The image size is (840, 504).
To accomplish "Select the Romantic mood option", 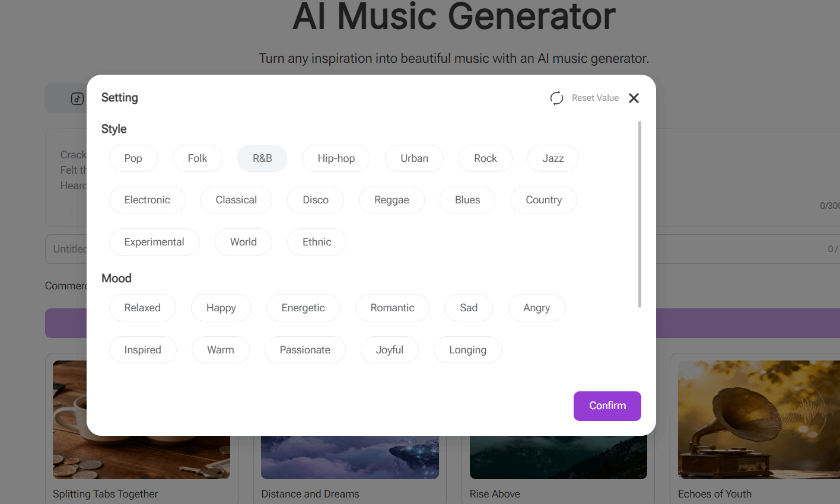I will click(392, 308).
